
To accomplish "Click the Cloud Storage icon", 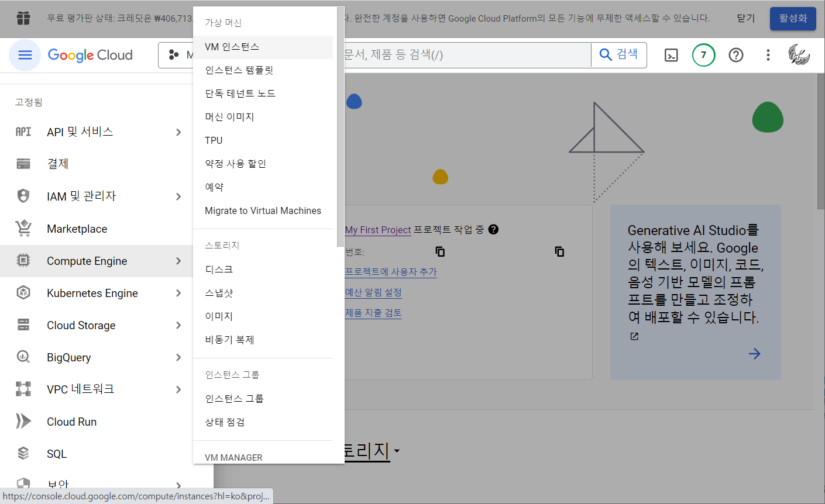I will pos(23,325).
